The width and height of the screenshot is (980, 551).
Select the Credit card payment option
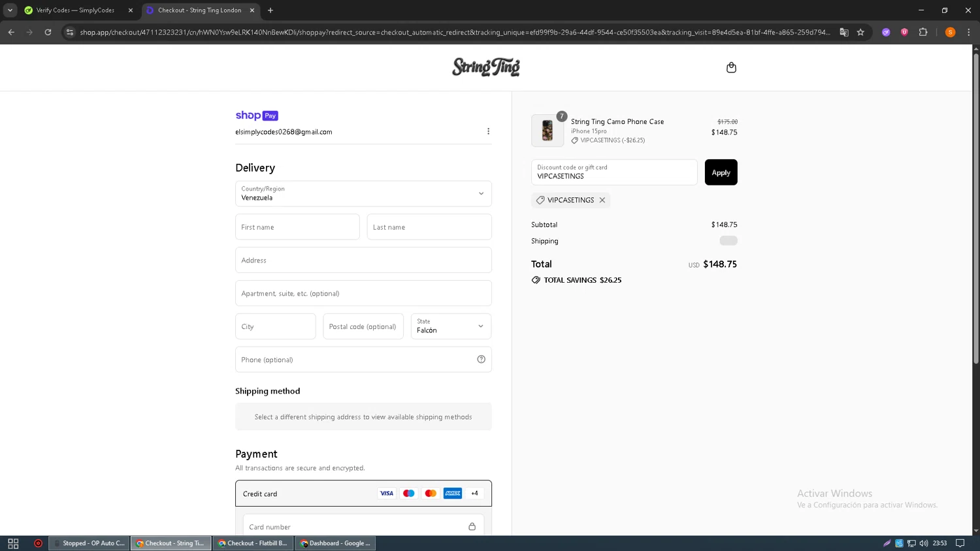363,494
